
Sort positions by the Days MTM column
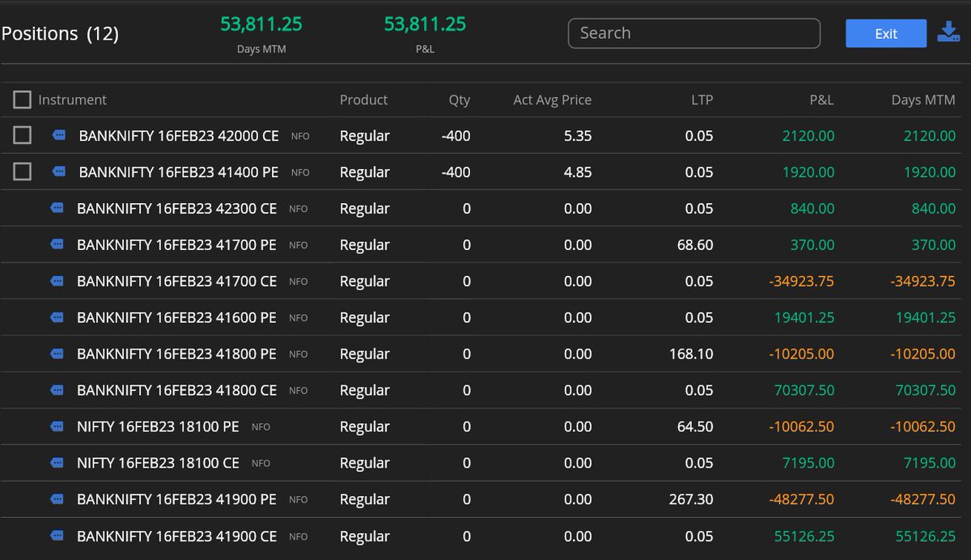click(x=923, y=100)
